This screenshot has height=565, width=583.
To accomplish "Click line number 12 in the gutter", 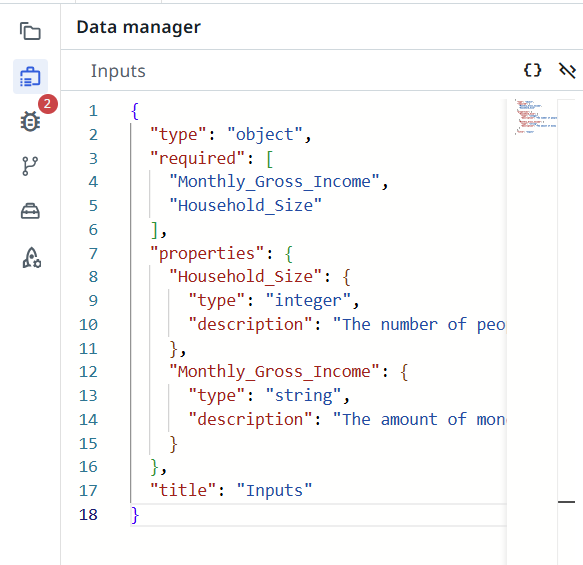I will [88, 372].
